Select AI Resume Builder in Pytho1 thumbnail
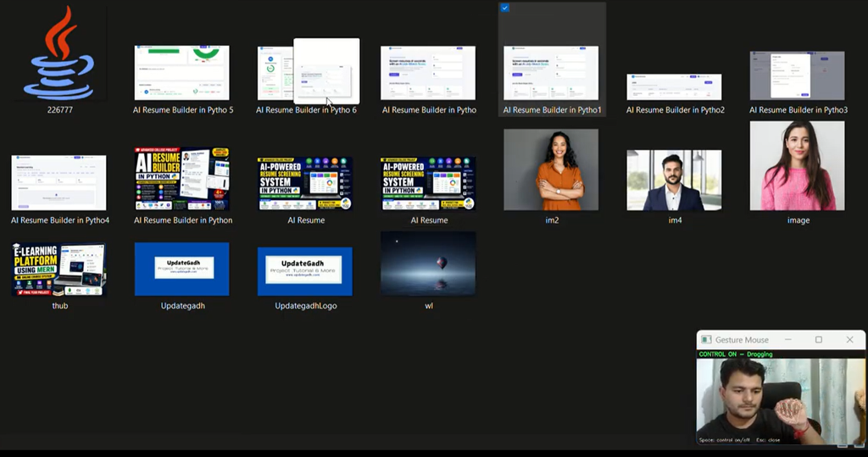Image resolution: width=868 pixels, height=457 pixels. click(x=551, y=73)
